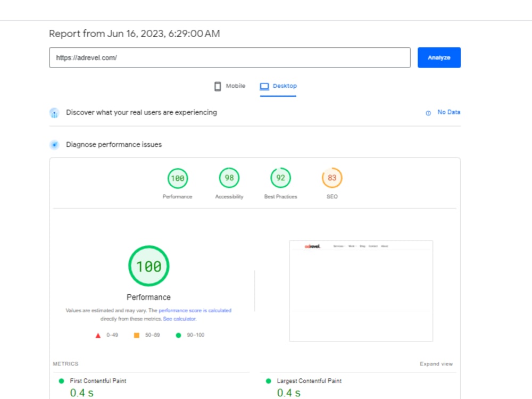Click the orange square 50–89 legend icon
This screenshot has height=399, width=532.
[136, 335]
